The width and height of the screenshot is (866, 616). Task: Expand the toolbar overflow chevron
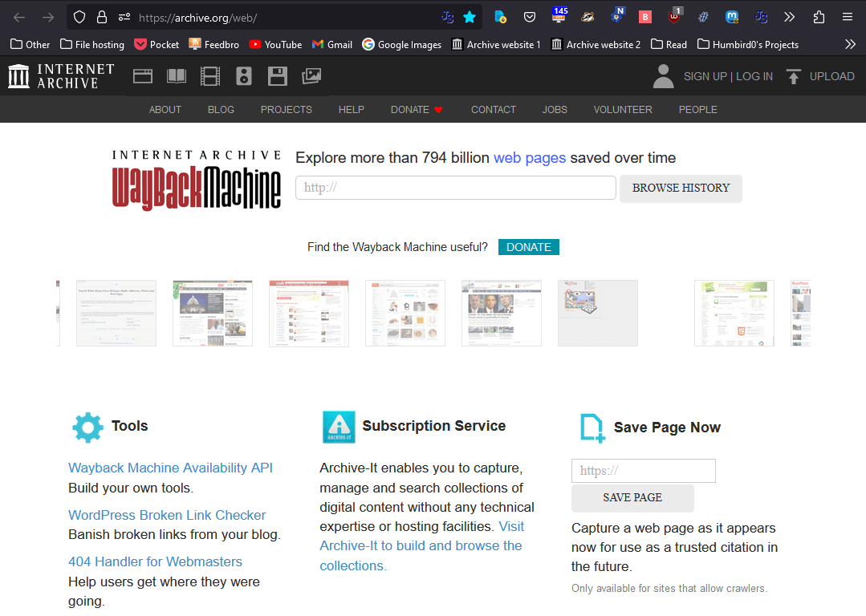click(789, 17)
